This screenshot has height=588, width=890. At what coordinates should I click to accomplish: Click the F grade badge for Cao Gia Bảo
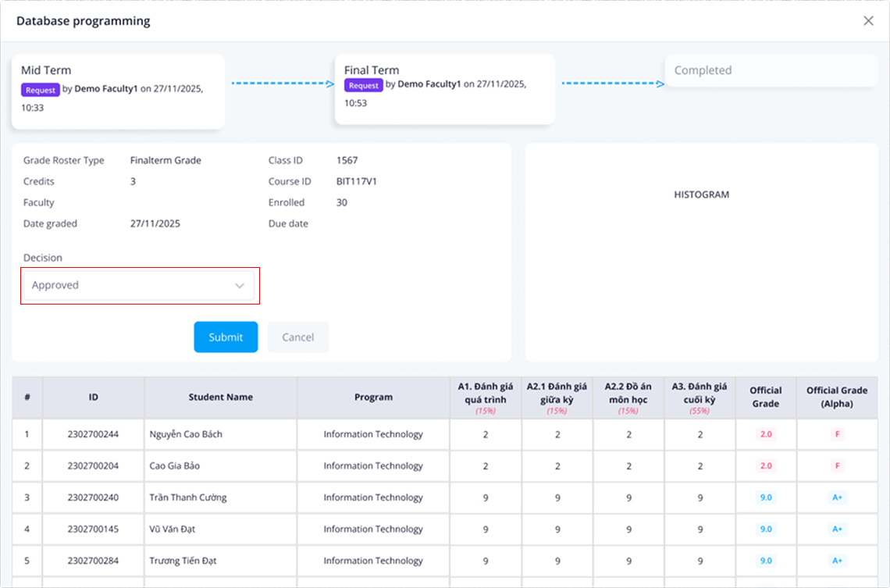coord(838,466)
